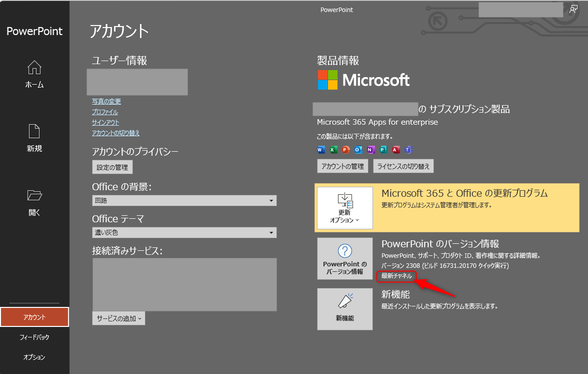Click the ライセンスの切り替え button

pos(403,166)
